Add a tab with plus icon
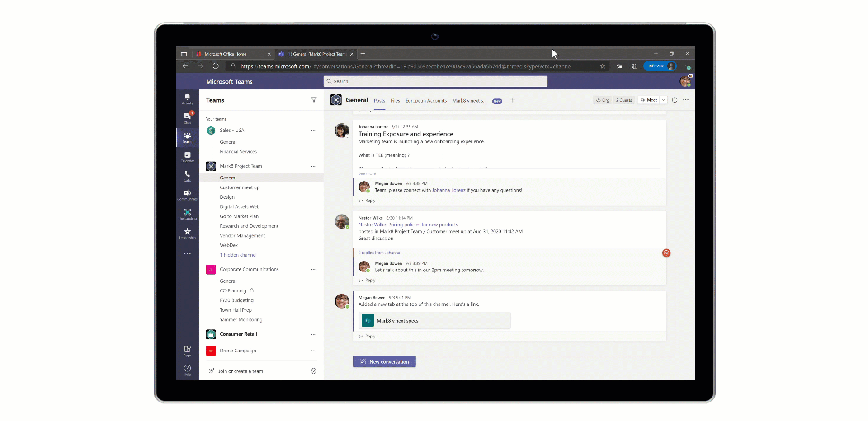The height and width of the screenshot is (421, 868). pos(513,100)
